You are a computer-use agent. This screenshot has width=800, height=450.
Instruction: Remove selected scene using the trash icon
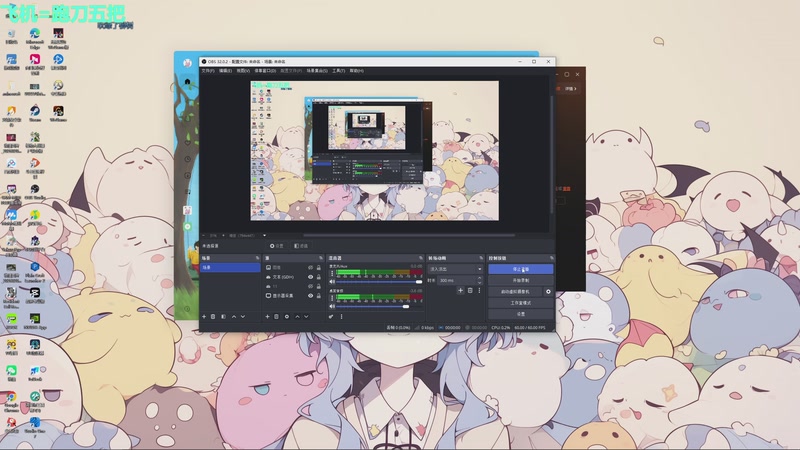tap(213, 317)
